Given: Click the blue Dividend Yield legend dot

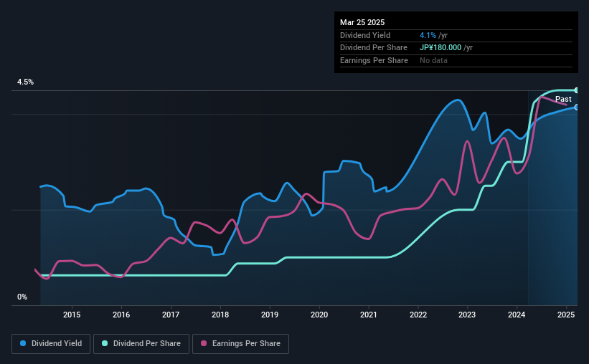Looking at the screenshot, I should click(x=23, y=343).
